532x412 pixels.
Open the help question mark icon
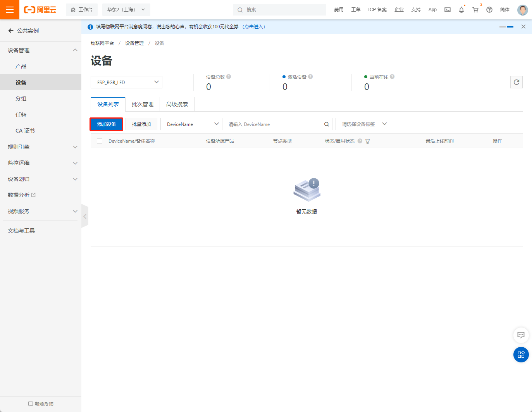(489, 9)
